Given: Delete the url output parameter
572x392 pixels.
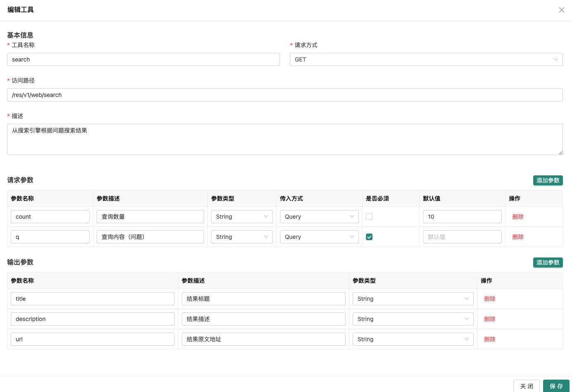Looking at the screenshot, I should pos(489,339).
